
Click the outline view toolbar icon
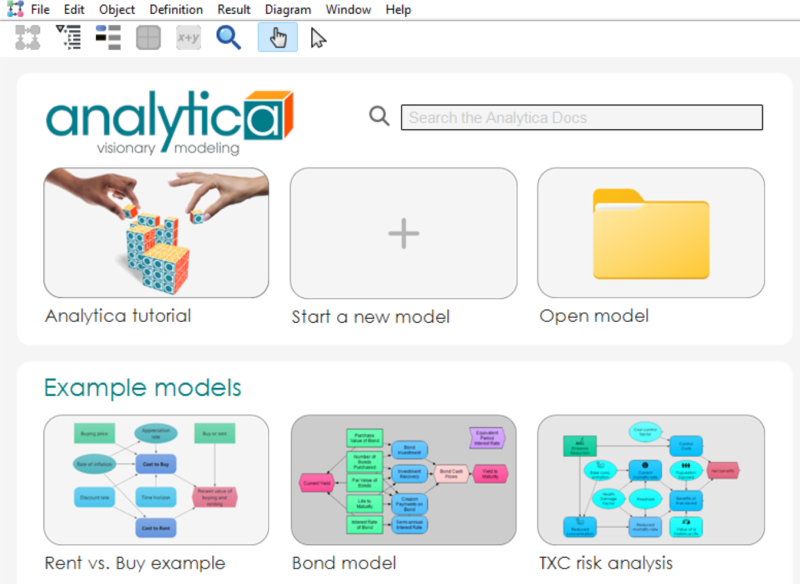(x=68, y=38)
